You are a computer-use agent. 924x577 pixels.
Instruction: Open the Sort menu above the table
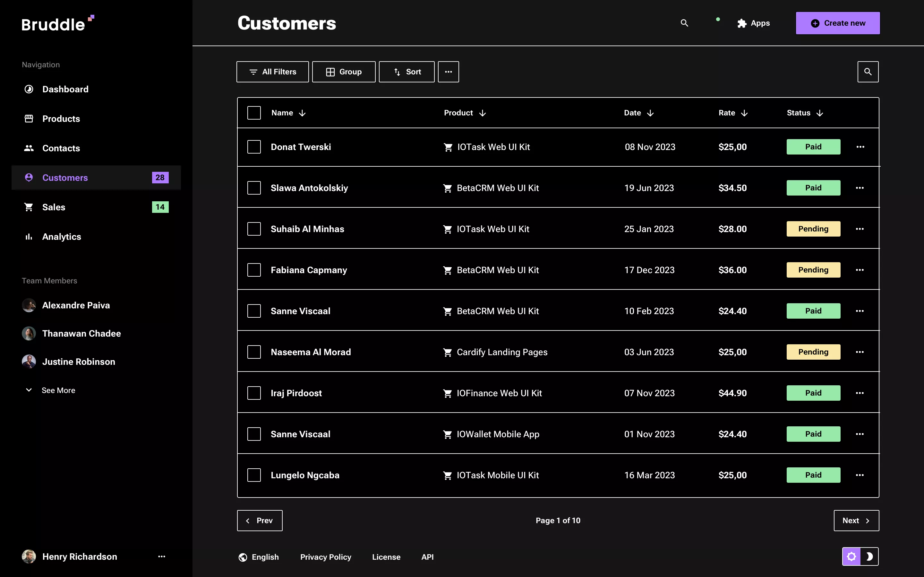[x=406, y=71]
